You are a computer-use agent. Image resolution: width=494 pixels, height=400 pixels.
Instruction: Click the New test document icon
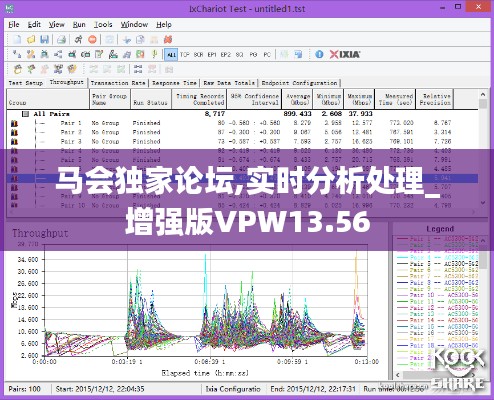tap(17, 40)
